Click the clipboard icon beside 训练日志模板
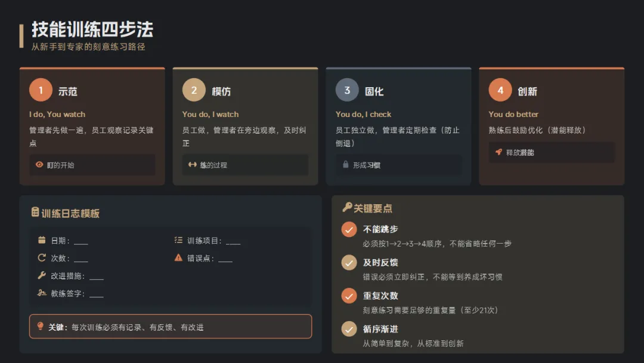Viewport: 644px width, 363px height. click(x=35, y=212)
